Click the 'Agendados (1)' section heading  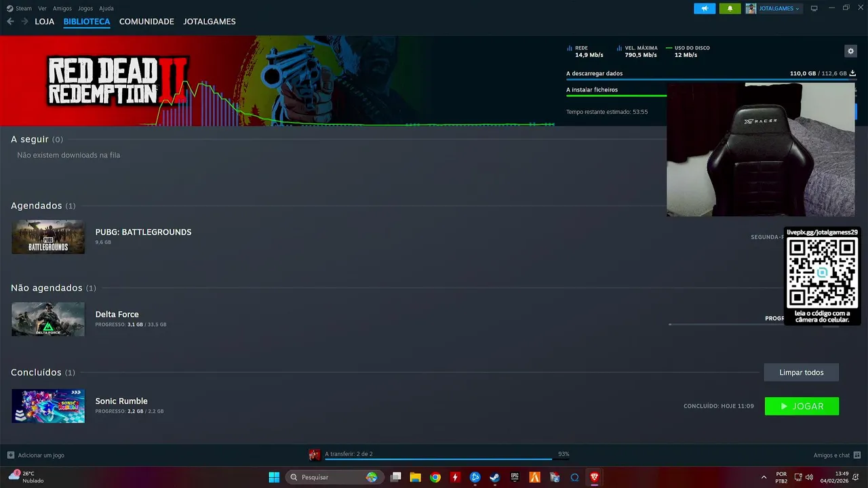coord(43,205)
